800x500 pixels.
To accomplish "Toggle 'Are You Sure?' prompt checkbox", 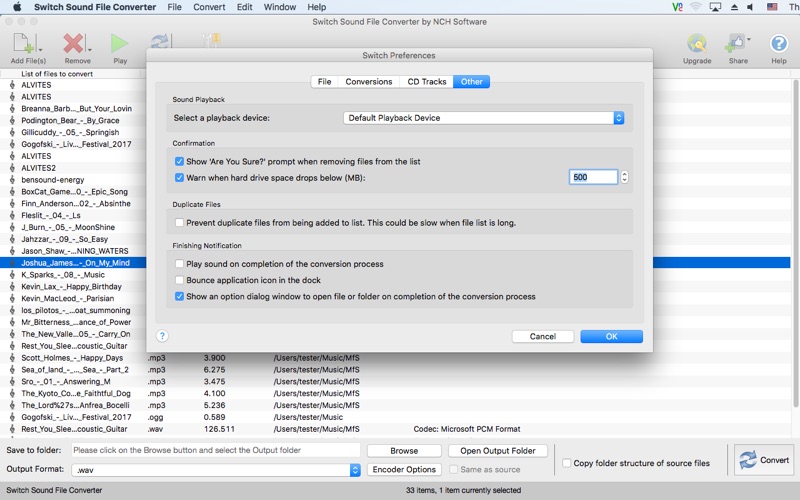I will 179,161.
